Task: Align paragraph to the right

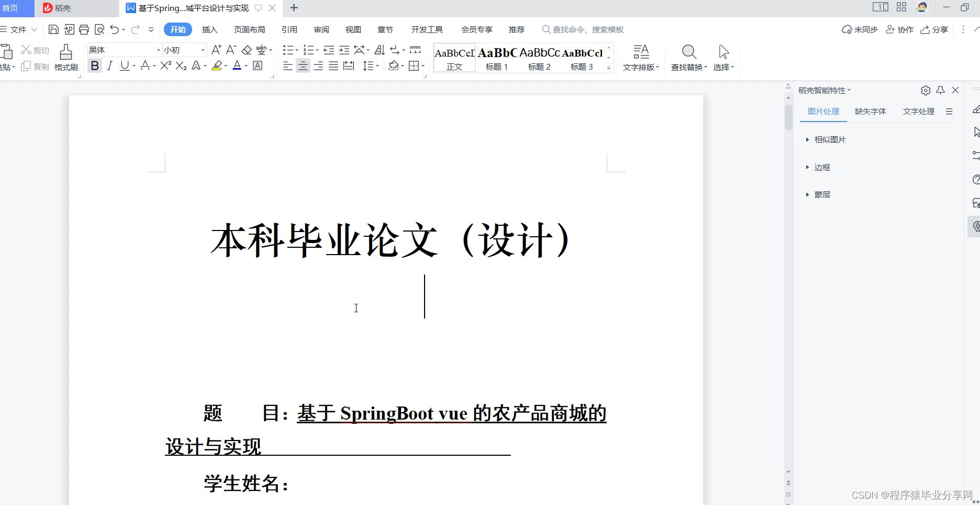Action: [318, 65]
